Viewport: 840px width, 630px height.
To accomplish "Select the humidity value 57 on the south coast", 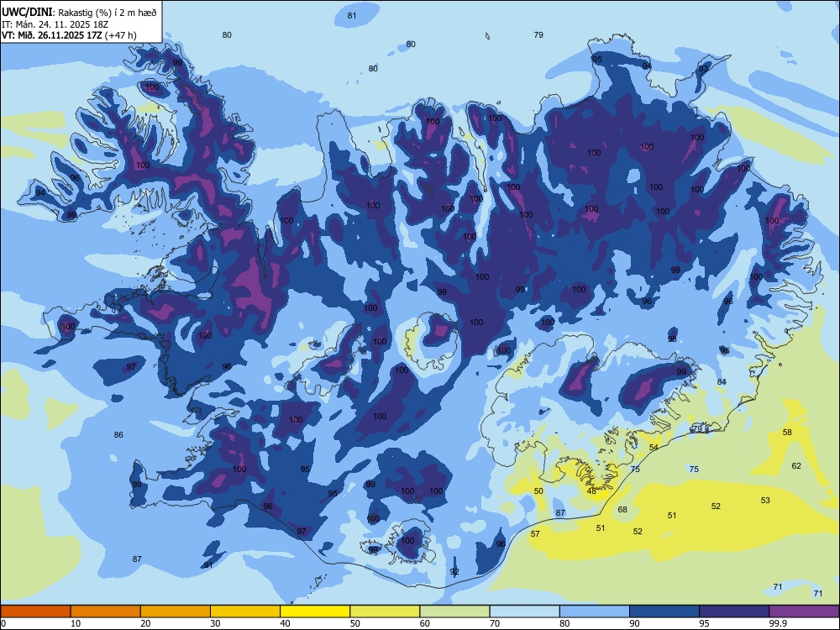I will [x=535, y=533].
